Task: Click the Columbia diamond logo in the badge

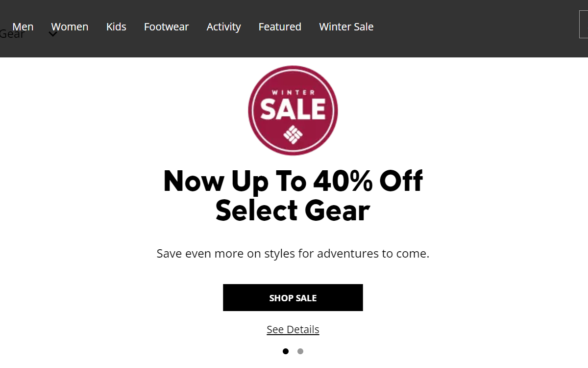Action: (293, 134)
